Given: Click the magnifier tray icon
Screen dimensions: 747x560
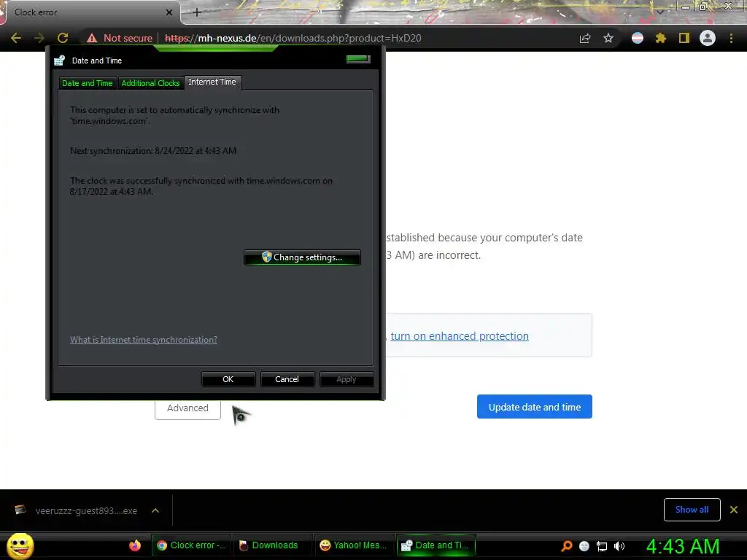Looking at the screenshot, I should point(566,546).
